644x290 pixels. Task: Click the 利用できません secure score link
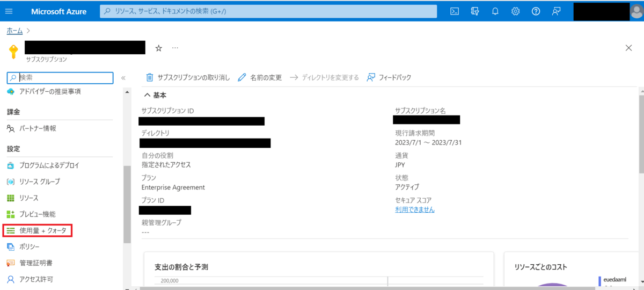coord(415,209)
